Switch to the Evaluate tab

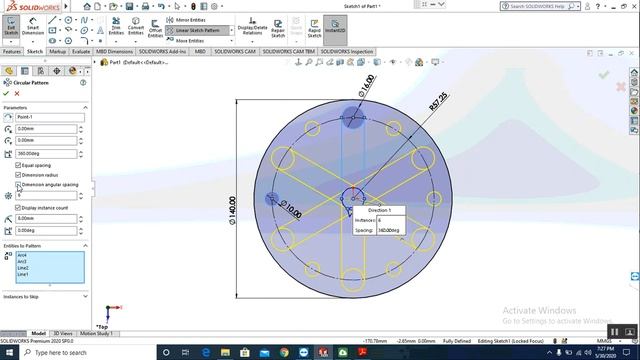pyautogui.click(x=81, y=51)
